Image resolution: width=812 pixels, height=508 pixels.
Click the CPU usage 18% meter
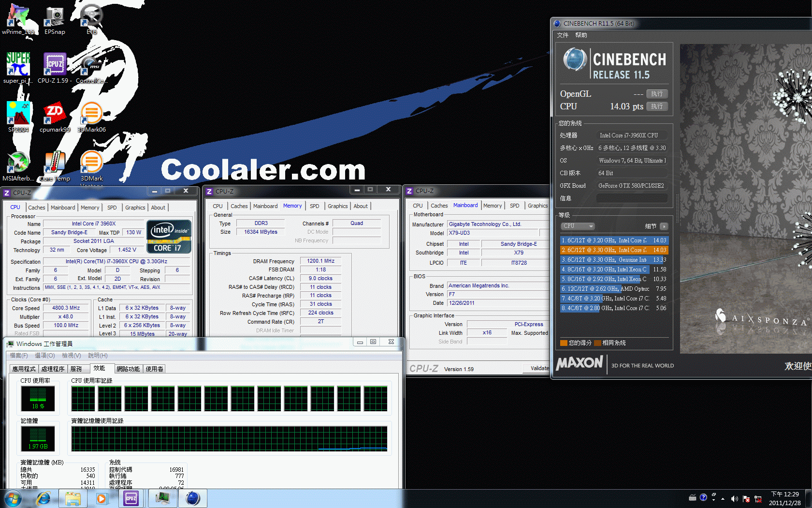point(38,399)
